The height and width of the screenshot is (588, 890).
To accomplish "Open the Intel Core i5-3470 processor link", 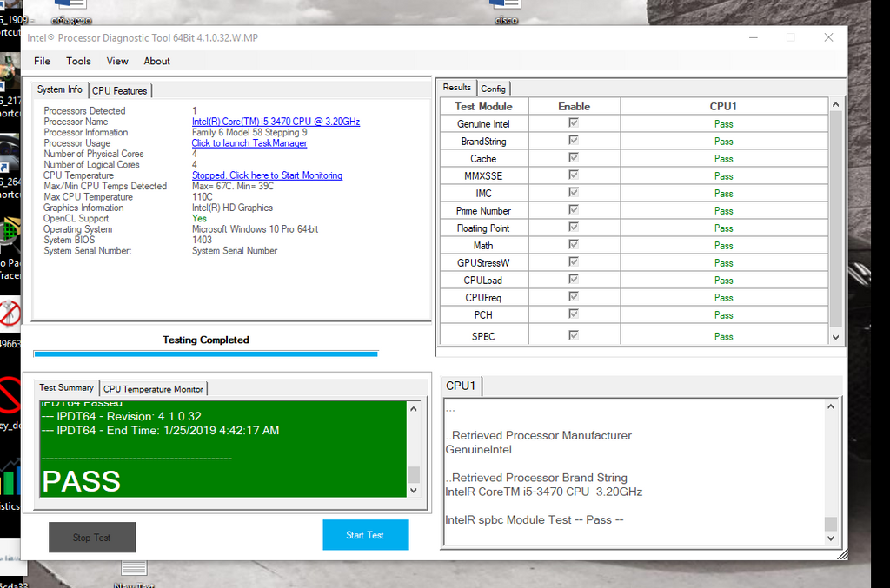I will (x=276, y=122).
